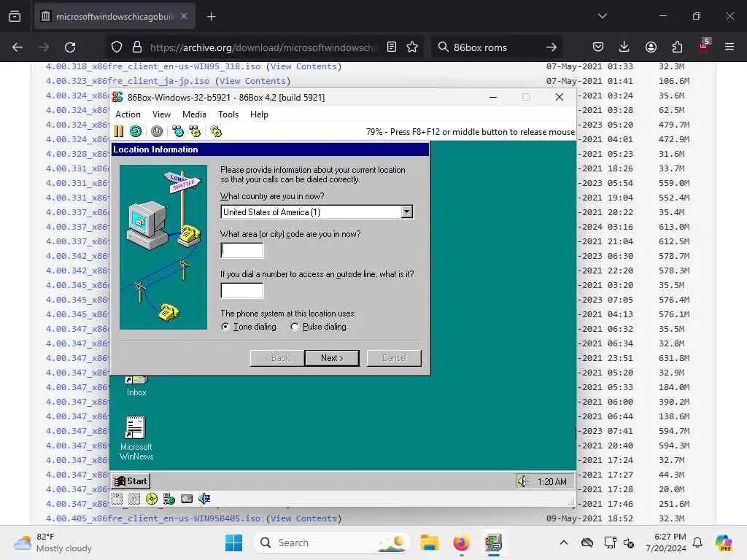The height and width of the screenshot is (560, 747).
Task: Open 86Box Tools menu
Action: 228,114
